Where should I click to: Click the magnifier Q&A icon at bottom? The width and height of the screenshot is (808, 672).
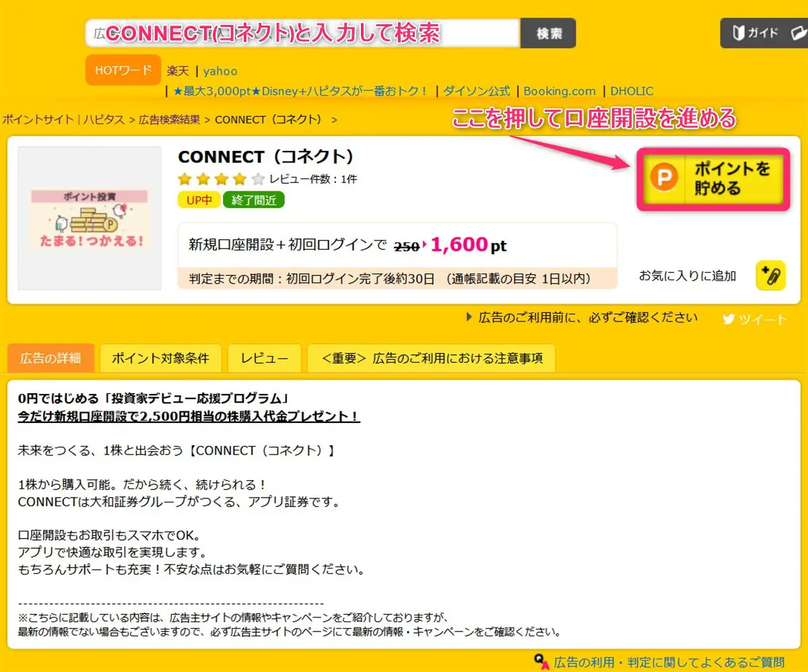click(x=542, y=662)
